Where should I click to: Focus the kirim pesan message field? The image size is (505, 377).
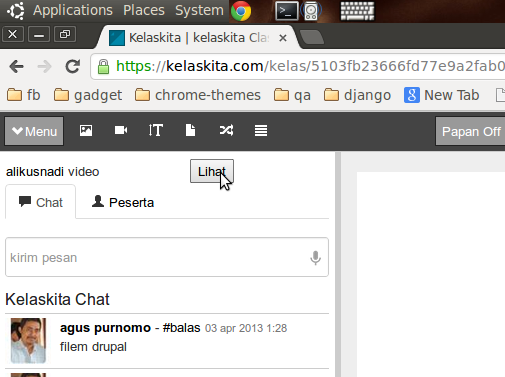pyautogui.click(x=167, y=257)
